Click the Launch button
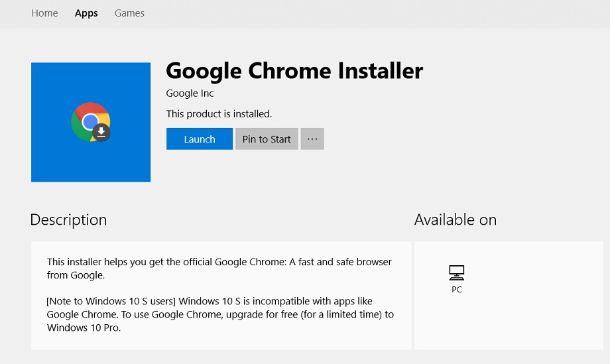 click(x=200, y=139)
